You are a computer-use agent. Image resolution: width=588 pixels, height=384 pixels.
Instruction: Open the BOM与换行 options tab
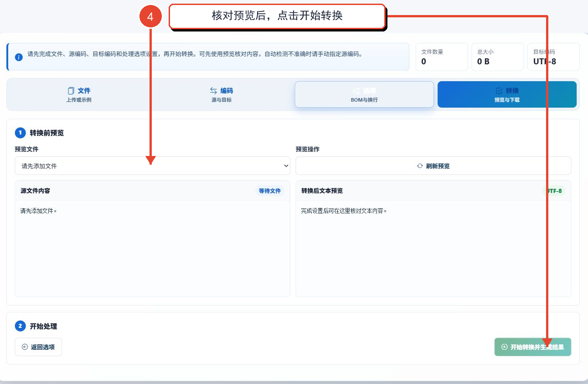364,94
